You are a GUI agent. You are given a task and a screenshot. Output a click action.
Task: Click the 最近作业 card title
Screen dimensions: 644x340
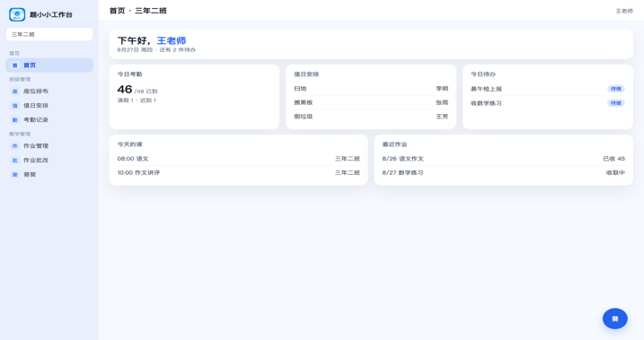tap(394, 144)
